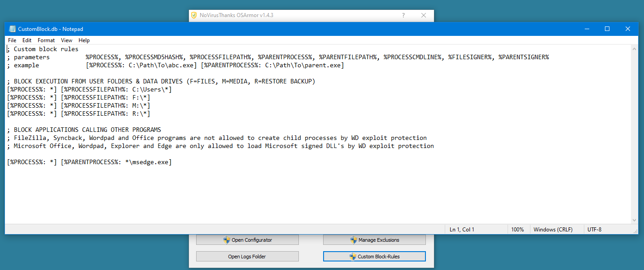Viewport: 644px width, 270px height.
Task: Click the help question mark in OSArmor window
Action: pyautogui.click(x=403, y=15)
